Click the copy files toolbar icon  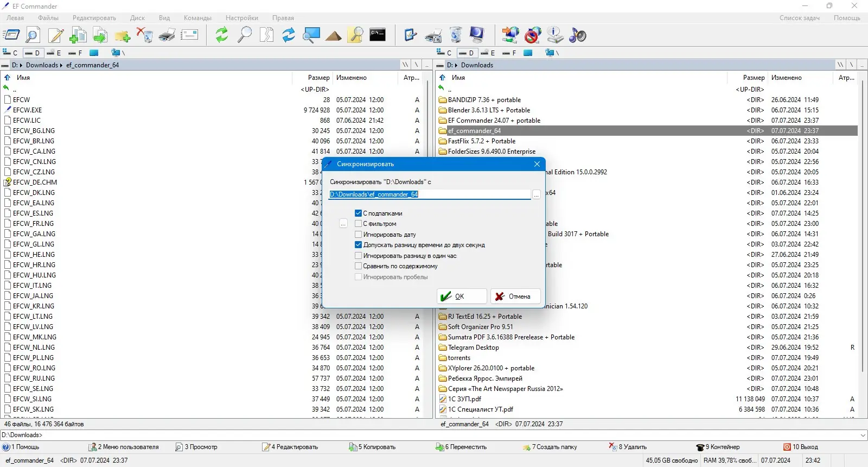pos(78,35)
